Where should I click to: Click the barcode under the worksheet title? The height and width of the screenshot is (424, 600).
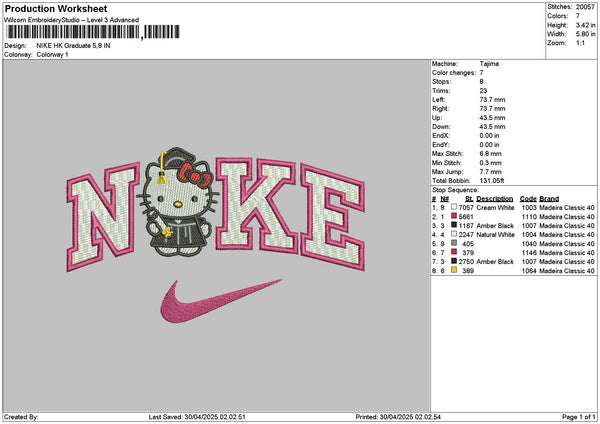pyautogui.click(x=93, y=32)
